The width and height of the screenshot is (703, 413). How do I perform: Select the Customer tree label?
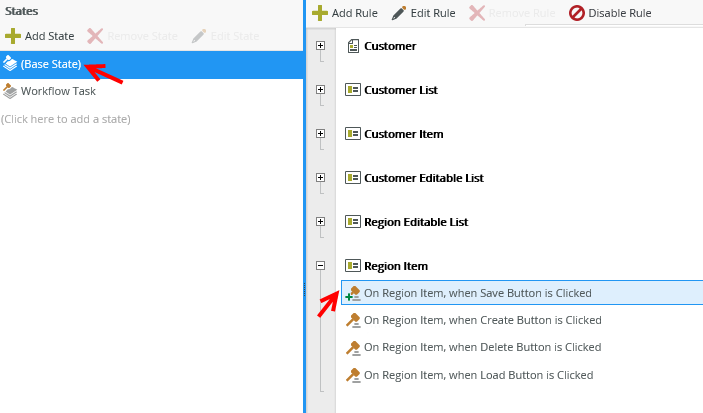pyautogui.click(x=390, y=46)
